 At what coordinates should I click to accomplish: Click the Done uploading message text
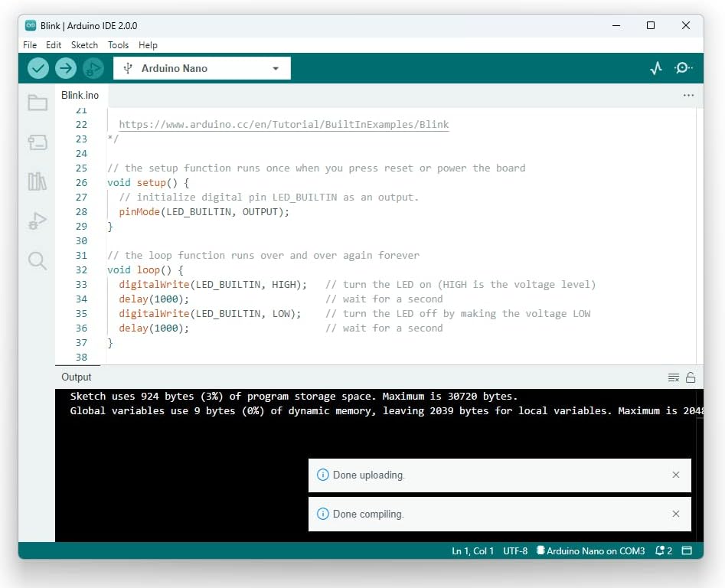pyautogui.click(x=369, y=475)
